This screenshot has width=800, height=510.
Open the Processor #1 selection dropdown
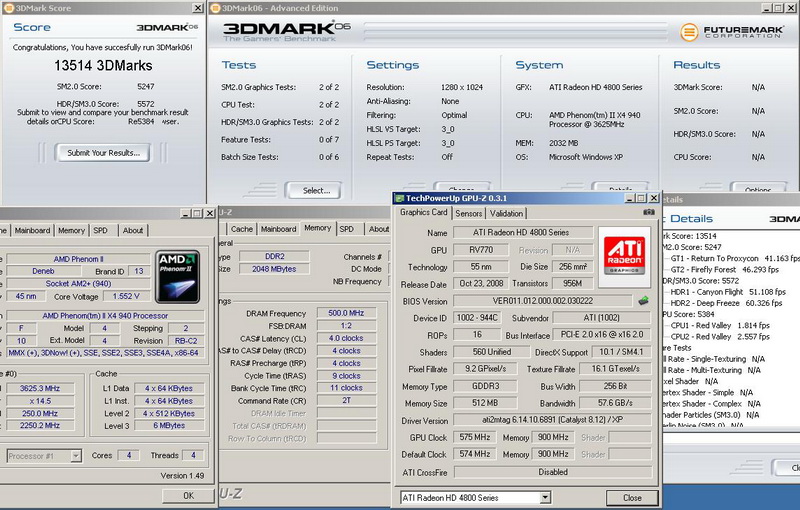pyautogui.click(x=44, y=456)
